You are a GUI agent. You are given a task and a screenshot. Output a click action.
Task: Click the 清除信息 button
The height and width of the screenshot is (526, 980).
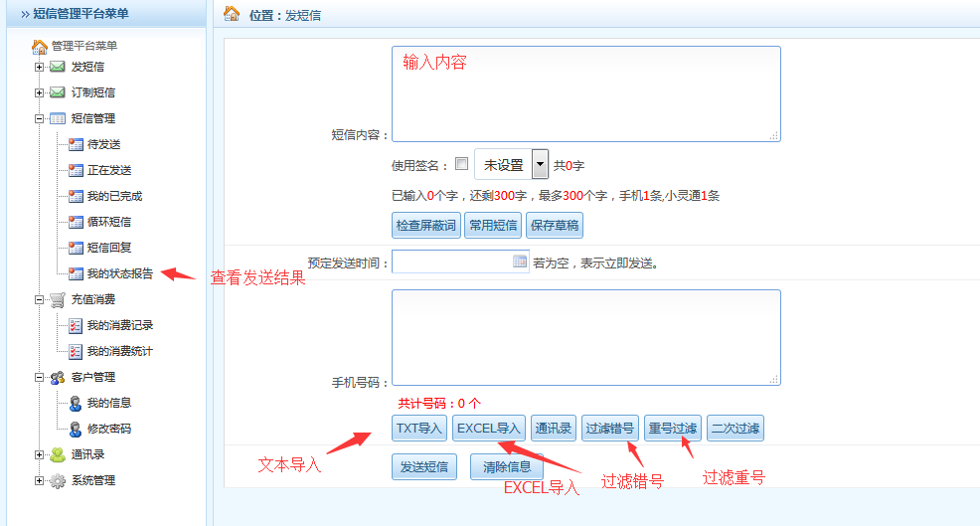(507, 467)
